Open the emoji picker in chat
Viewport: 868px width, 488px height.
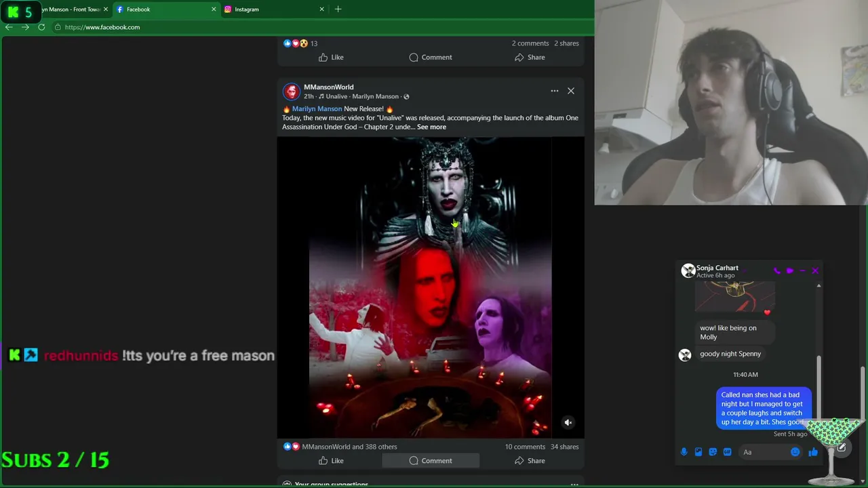pyautogui.click(x=795, y=452)
